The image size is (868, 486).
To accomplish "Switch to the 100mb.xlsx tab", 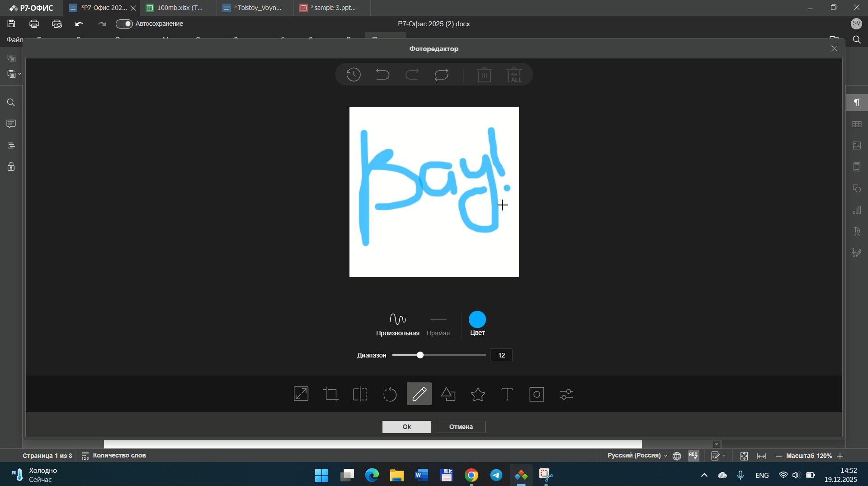I will 179,8.
